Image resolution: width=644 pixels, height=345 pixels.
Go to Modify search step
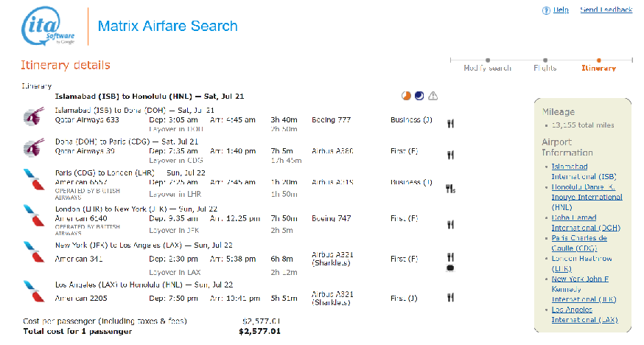[x=487, y=68]
